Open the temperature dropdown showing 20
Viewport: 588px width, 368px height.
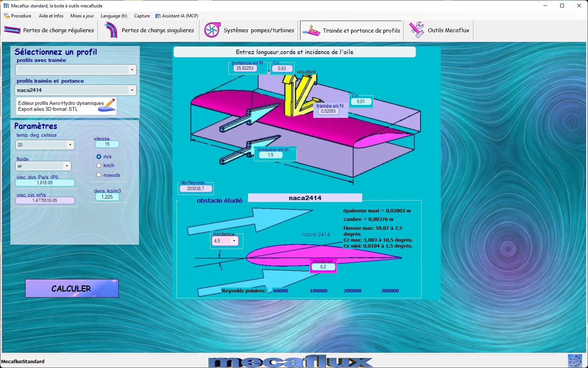pos(70,145)
